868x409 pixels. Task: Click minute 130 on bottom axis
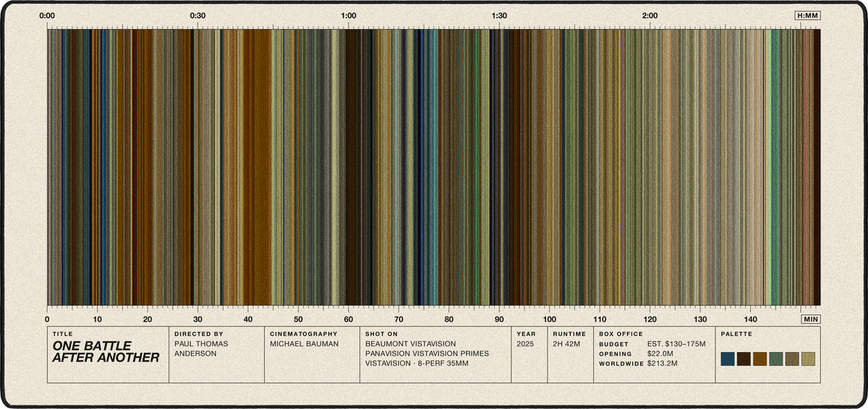699,319
